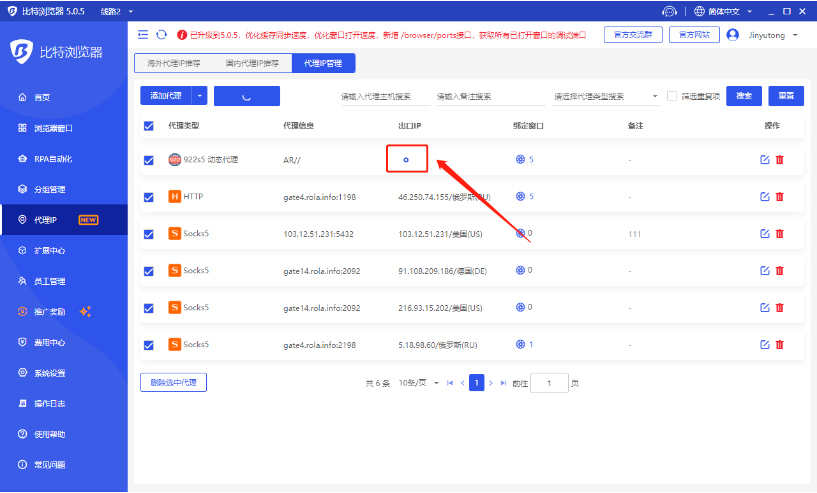817x493 pixels.
Task: Uncheck the 216.93.15.202 row checkbox
Action: (x=148, y=308)
